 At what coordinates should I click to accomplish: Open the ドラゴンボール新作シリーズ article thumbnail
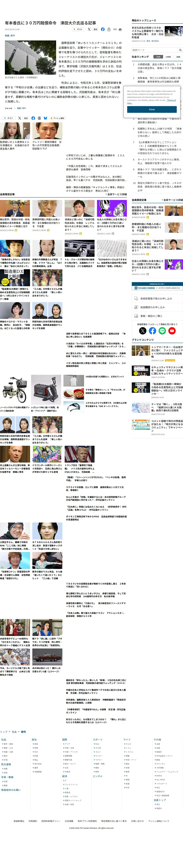click(x=47, y=454)
